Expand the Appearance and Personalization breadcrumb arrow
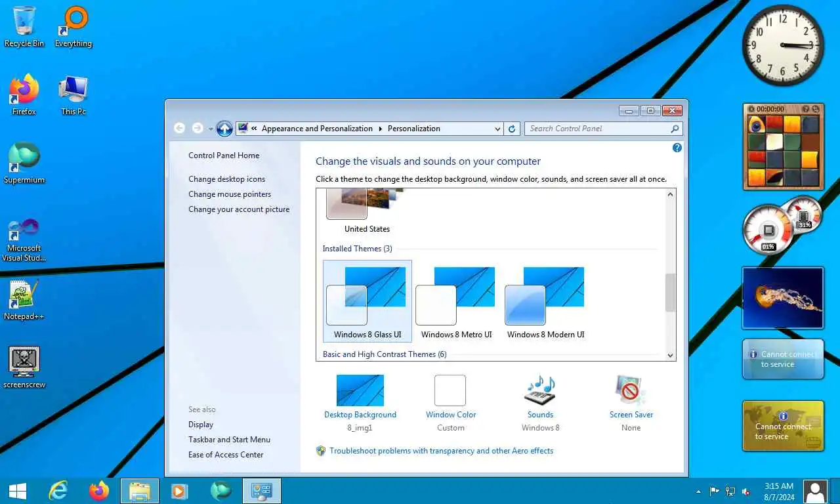840x504 pixels. tap(380, 129)
